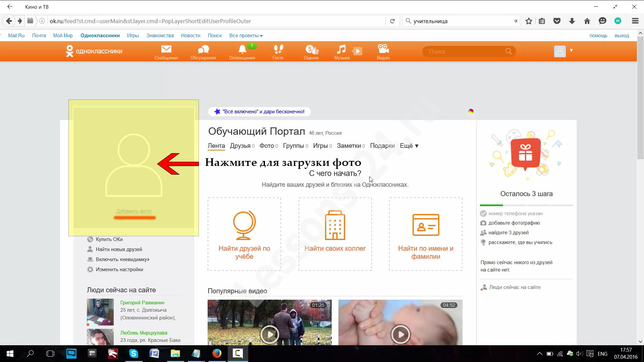Open Оповещения notifications bell
Image resolution: width=644 pixels, height=362 pixels.
242,52
